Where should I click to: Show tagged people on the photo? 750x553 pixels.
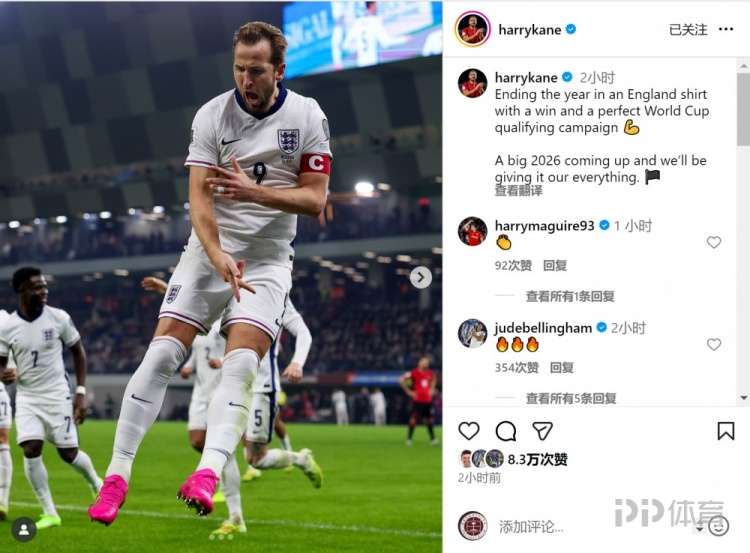point(24,529)
